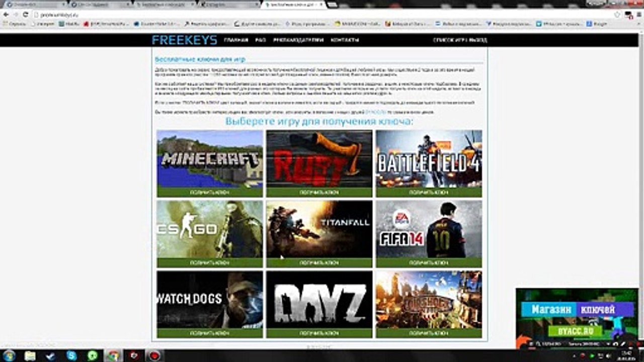Click ПОЛУЧИТЬ КЛЮЧ under CS:GO
Screen dimensions: 644x362
click(x=210, y=262)
